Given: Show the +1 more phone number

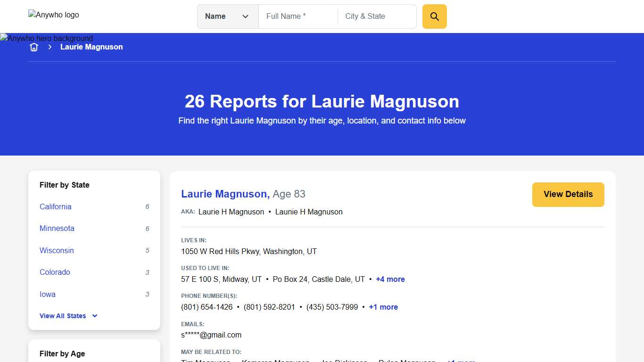Looking at the screenshot, I should click(x=383, y=307).
